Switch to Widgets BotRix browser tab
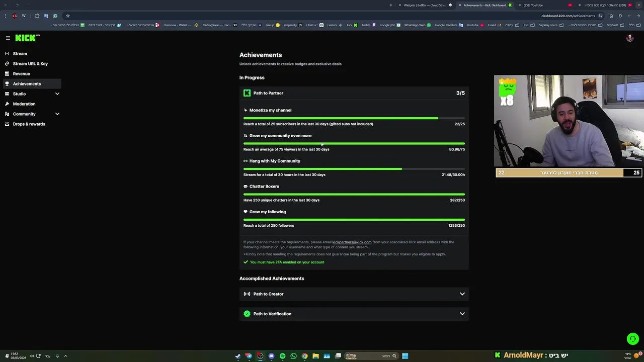This screenshot has width=644, height=362. [425, 5]
